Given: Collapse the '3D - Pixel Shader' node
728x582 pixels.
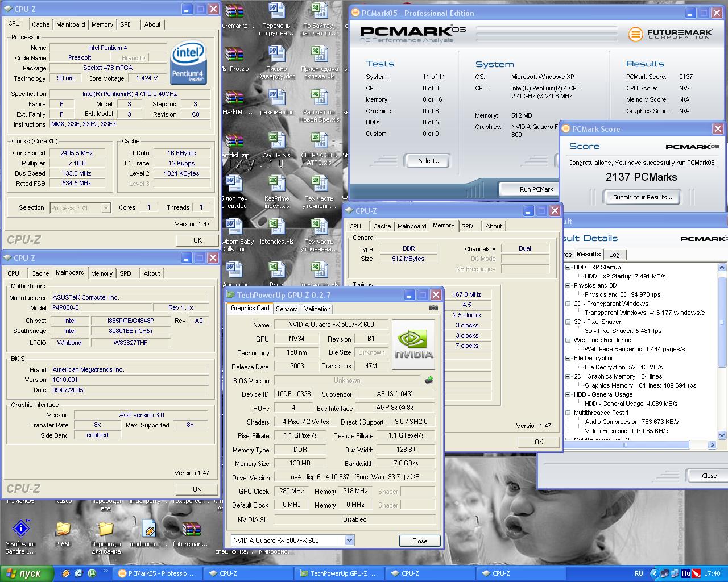Looking at the screenshot, I should click(568, 322).
